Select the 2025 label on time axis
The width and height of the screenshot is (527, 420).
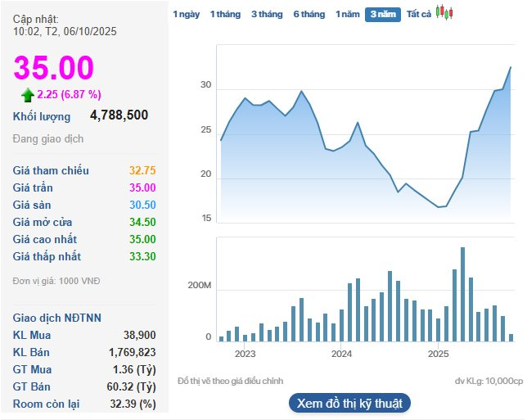439,354
